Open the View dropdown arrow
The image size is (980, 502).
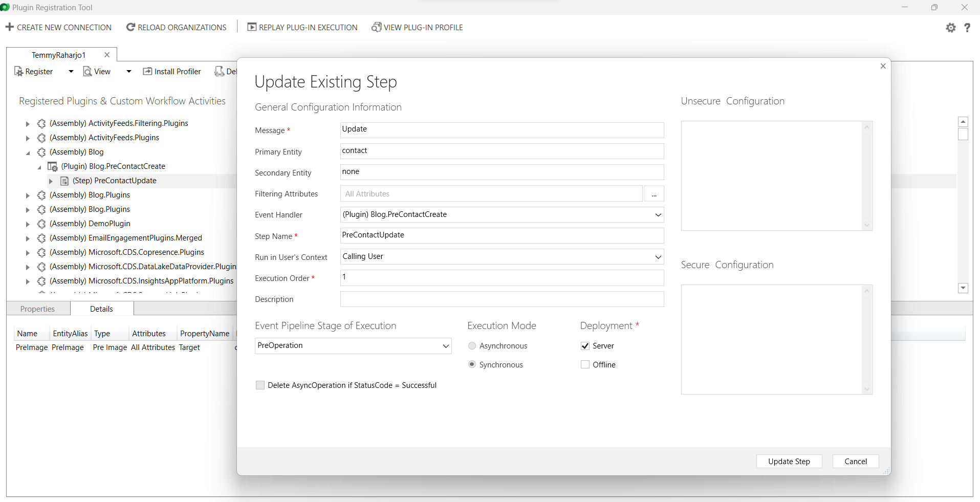(x=129, y=72)
